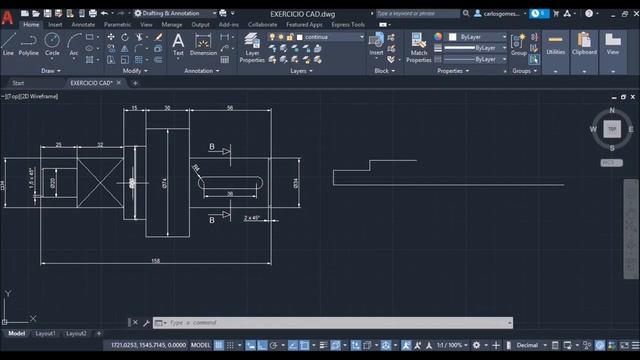Activate Match Properties tool
The height and width of the screenshot is (360, 640).
click(419, 48)
